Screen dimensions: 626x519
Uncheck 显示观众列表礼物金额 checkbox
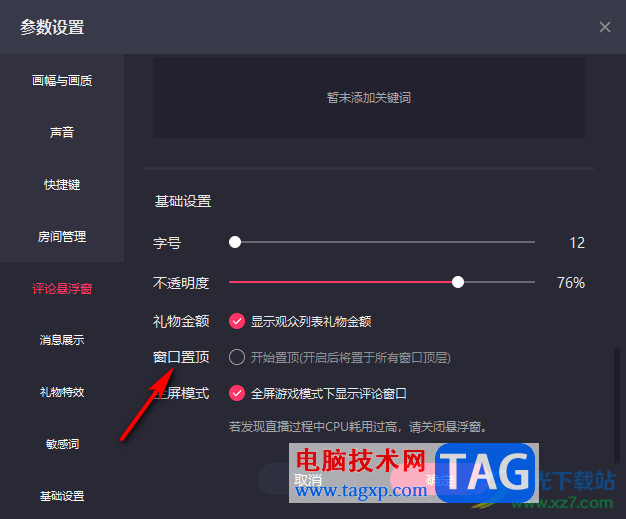click(x=237, y=321)
